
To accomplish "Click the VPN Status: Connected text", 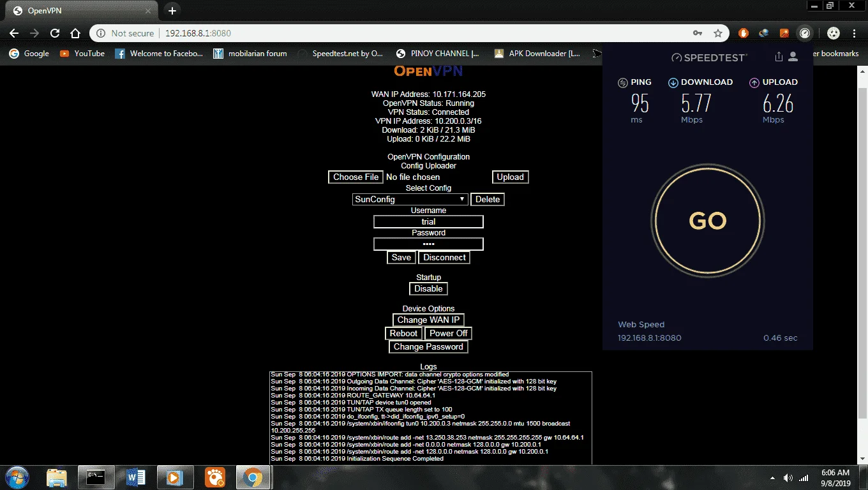I will [428, 112].
